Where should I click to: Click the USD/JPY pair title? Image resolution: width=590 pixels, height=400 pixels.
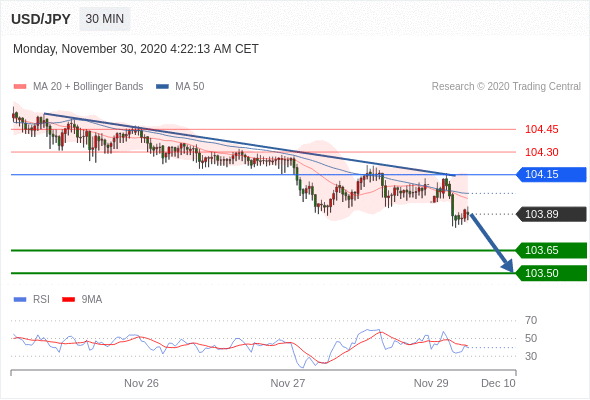[41, 19]
